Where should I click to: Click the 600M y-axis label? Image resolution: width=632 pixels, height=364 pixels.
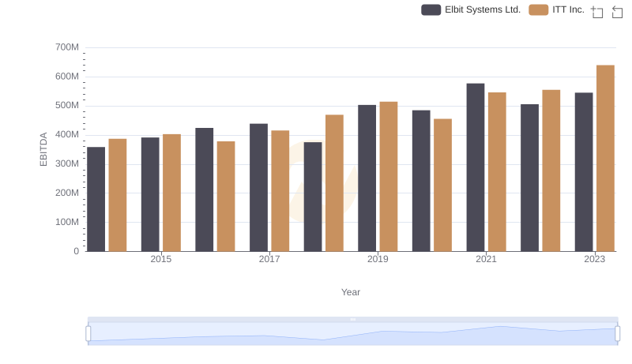click(67, 77)
